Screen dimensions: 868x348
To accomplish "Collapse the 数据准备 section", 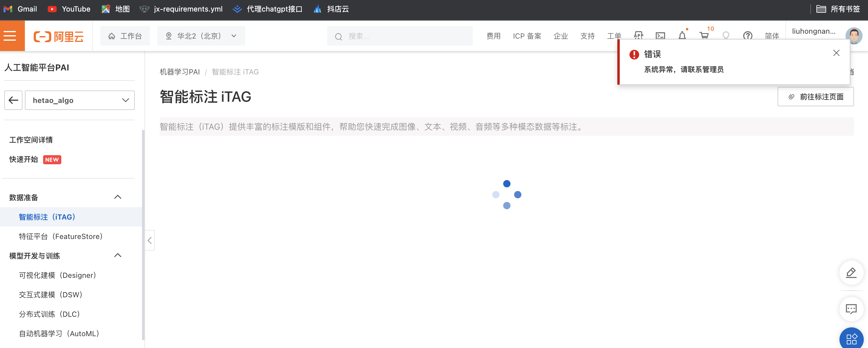I will (117, 197).
